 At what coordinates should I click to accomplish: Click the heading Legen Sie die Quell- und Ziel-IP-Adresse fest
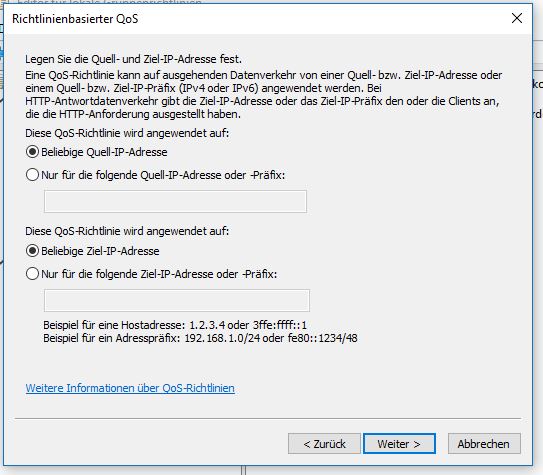pyautogui.click(x=133, y=59)
